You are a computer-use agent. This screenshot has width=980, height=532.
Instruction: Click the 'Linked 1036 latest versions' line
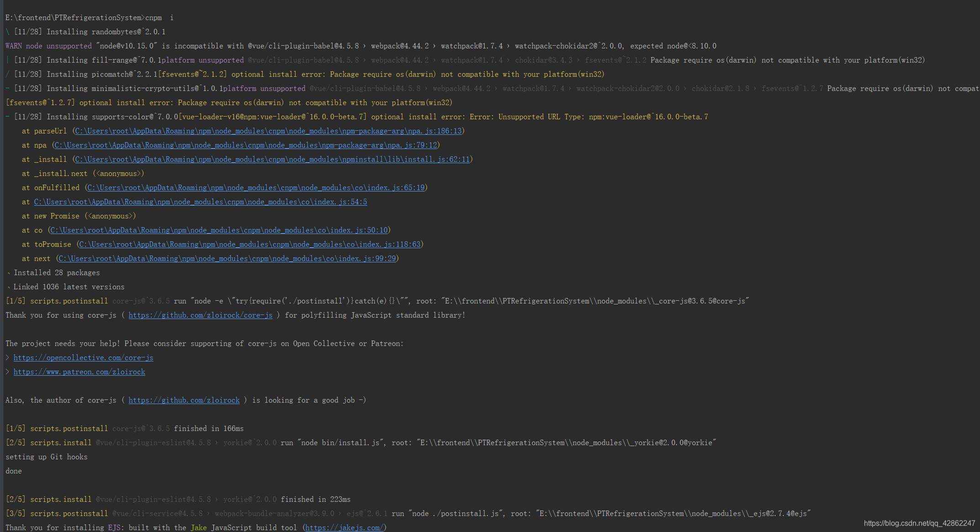[x=68, y=287]
